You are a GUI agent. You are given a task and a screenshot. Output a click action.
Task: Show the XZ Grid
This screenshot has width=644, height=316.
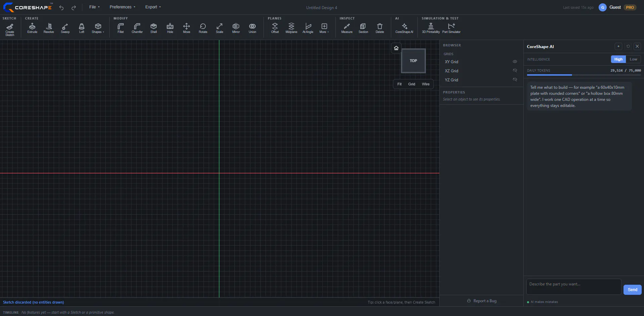[515, 71]
